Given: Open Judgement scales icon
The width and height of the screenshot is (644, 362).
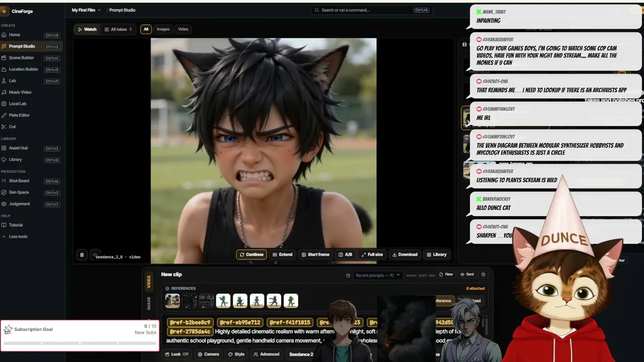Looking at the screenshot, I should click(4, 204).
